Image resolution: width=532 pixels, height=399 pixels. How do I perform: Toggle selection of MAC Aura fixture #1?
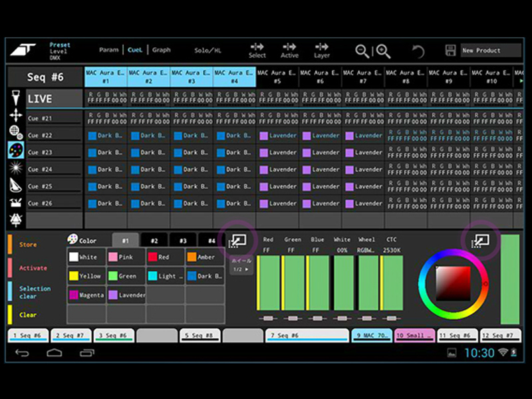coord(106,76)
